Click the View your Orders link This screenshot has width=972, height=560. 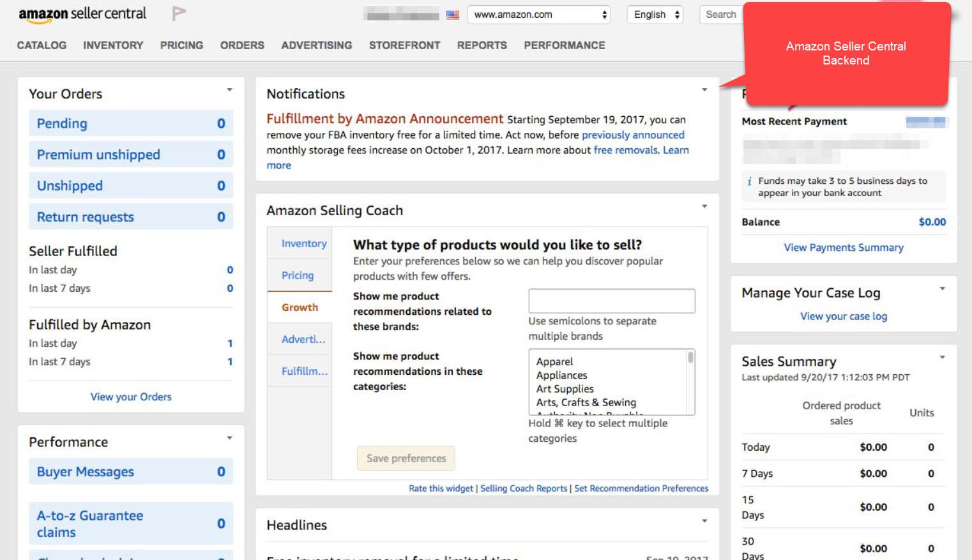(x=131, y=397)
